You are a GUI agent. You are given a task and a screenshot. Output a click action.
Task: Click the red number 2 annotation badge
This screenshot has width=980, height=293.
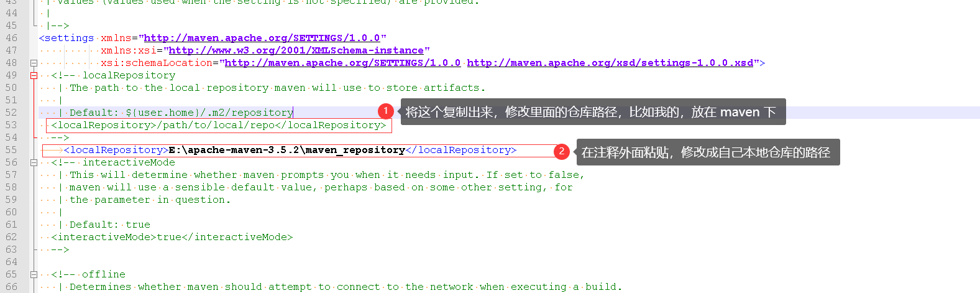[562, 151]
